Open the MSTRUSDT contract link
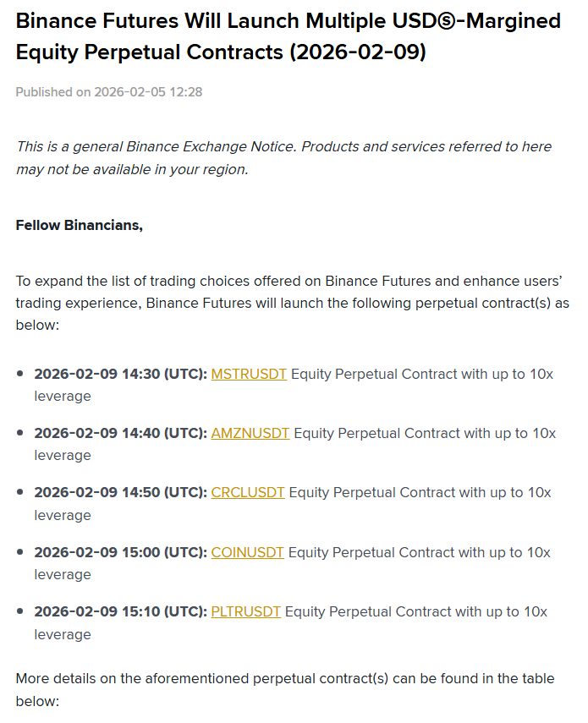 click(249, 374)
